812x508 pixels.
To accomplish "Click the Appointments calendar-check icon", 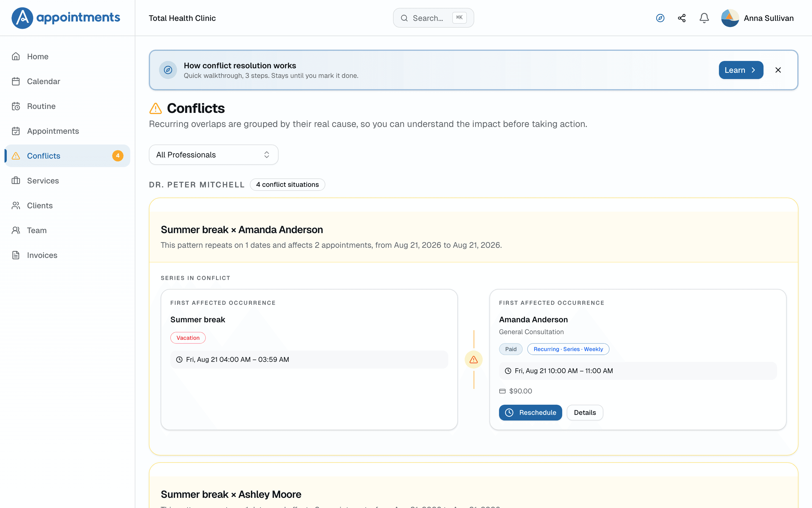I will [x=16, y=131].
